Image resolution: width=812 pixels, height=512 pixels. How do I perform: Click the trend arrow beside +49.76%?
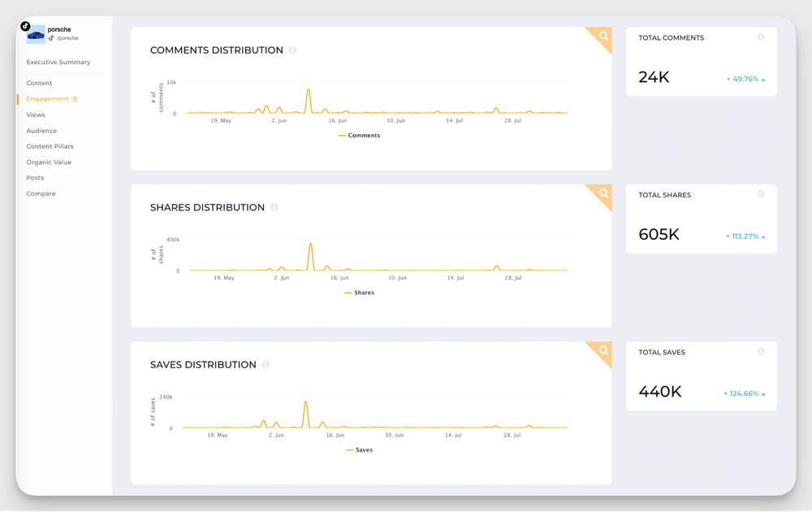(x=763, y=79)
